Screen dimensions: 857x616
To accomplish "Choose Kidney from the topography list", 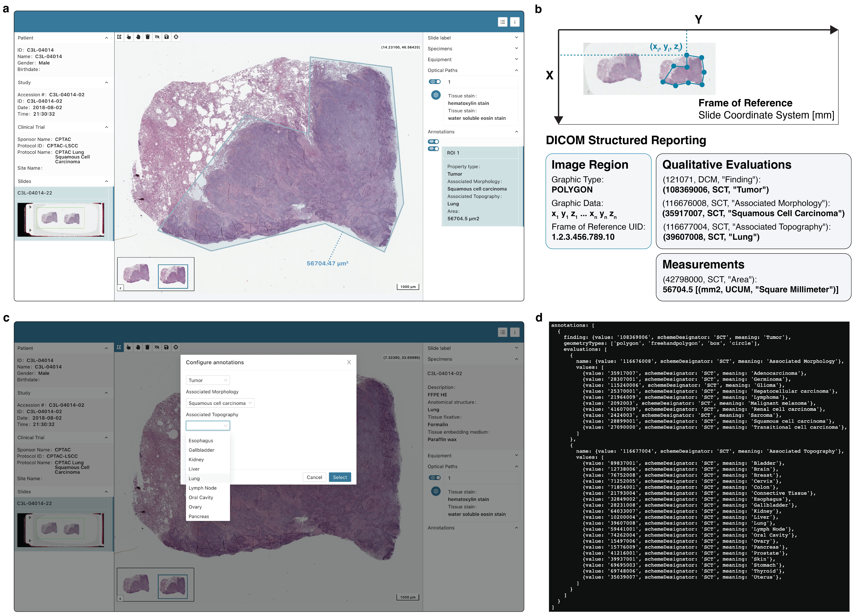I will pyautogui.click(x=208, y=460).
